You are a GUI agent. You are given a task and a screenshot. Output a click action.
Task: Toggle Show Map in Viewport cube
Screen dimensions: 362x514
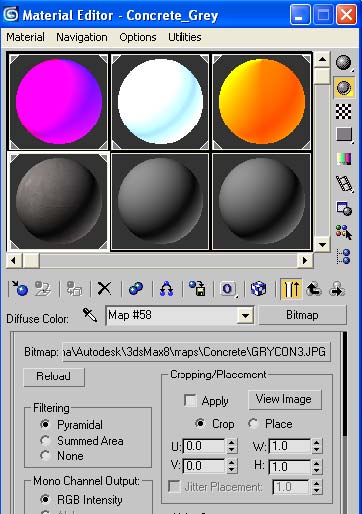pyautogui.click(x=258, y=289)
